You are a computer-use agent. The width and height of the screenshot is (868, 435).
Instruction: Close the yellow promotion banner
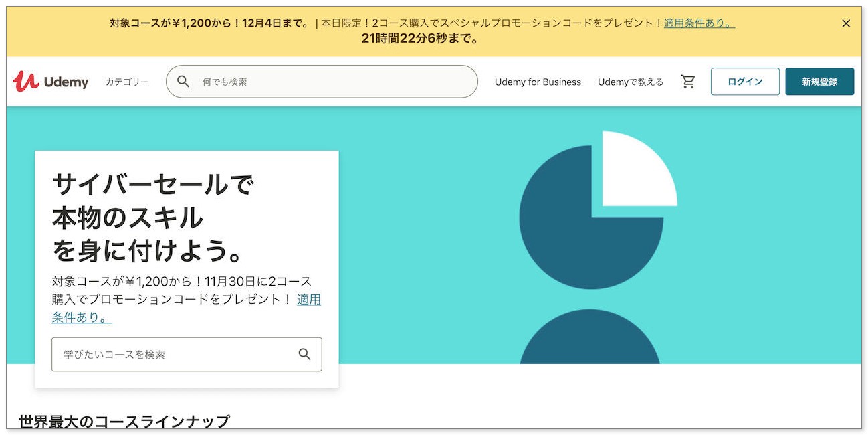pos(846,23)
